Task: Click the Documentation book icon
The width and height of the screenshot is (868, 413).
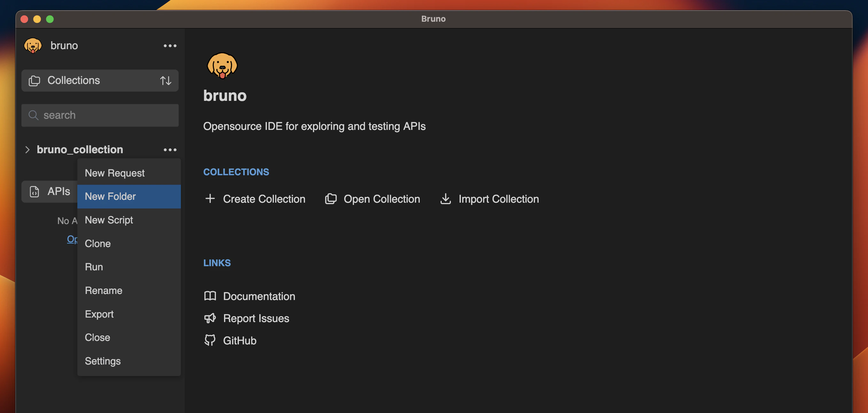Action: [x=210, y=296]
